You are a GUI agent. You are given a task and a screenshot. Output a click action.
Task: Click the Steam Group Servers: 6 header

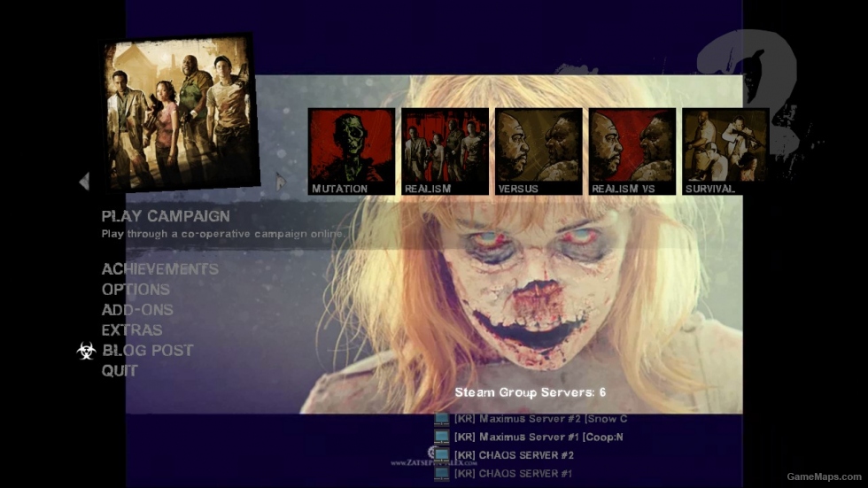(531, 392)
